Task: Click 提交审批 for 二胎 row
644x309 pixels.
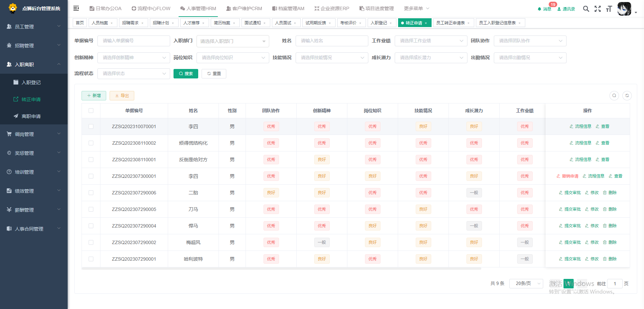Action: (570, 193)
